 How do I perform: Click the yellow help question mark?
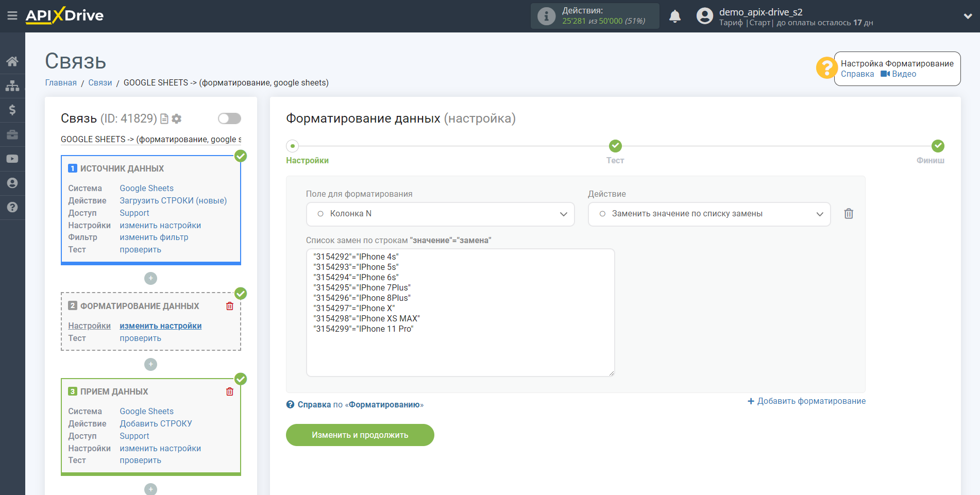coord(826,67)
